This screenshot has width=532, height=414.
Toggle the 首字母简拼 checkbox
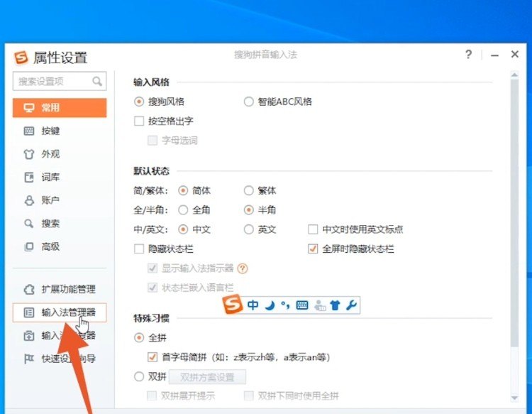click(x=153, y=357)
